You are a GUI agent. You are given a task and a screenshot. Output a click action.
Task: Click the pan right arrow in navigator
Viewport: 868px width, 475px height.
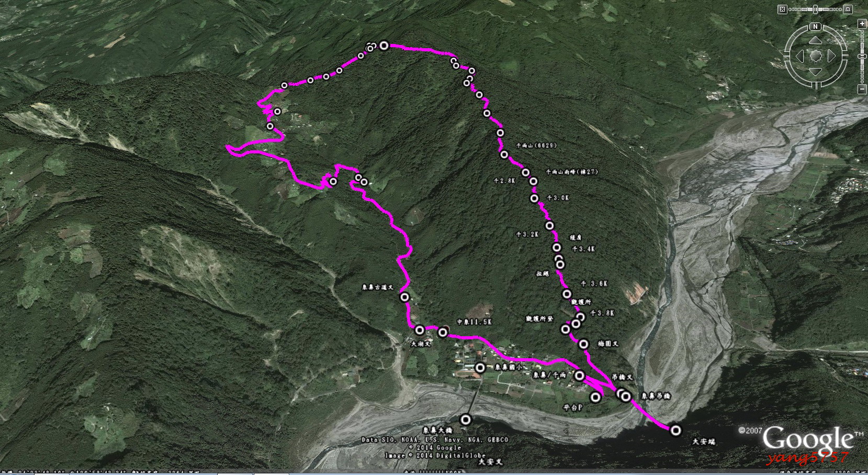pyautogui.click(x=831, y=56)
